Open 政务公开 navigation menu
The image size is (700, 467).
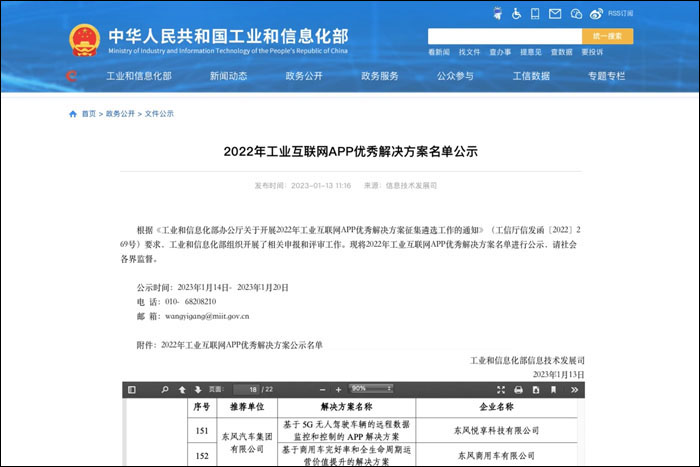click(x=304, y=76)
